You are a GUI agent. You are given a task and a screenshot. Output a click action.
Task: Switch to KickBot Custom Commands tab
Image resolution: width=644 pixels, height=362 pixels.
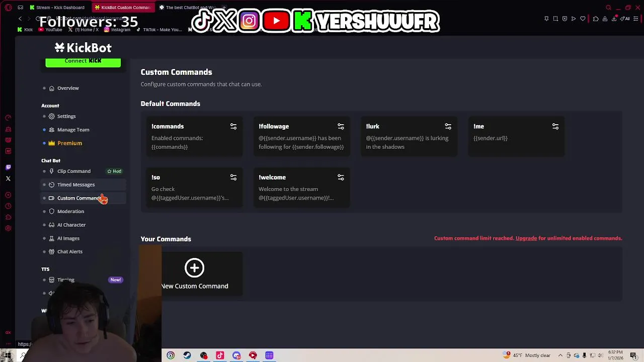click(x=122, y=8)
